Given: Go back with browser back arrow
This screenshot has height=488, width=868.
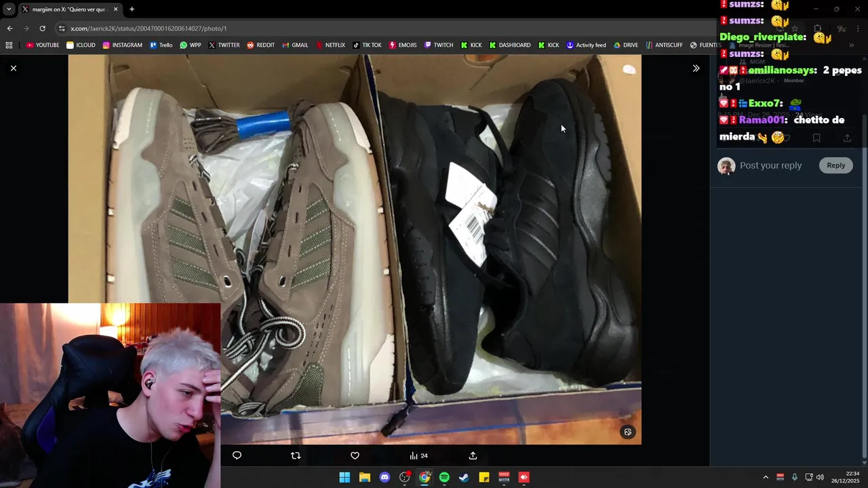Looking at the screenshot, I should [9, 28].
